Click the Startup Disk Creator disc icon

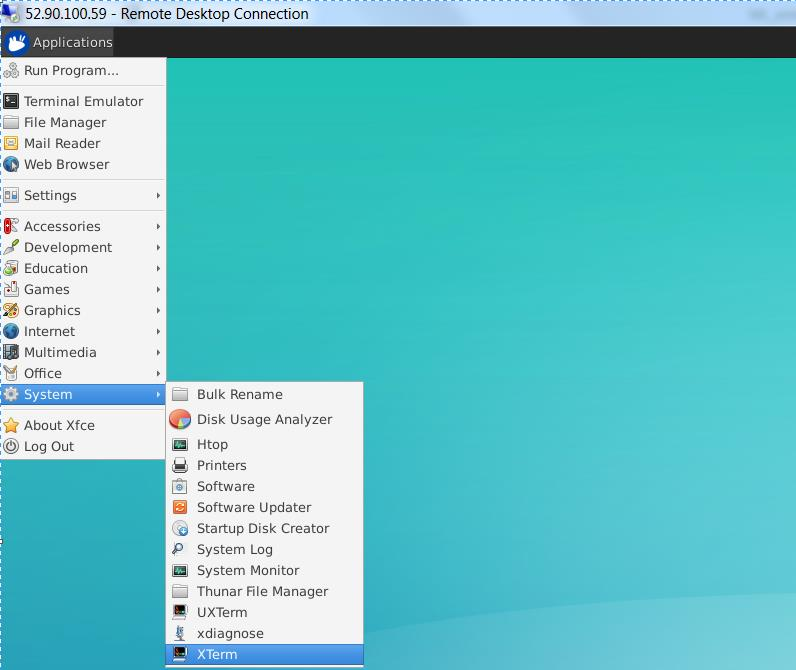click(180, 528)
